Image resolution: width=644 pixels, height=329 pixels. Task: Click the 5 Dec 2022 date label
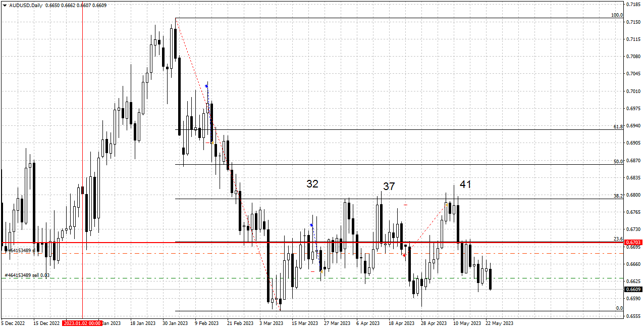(x=13, y=323)
